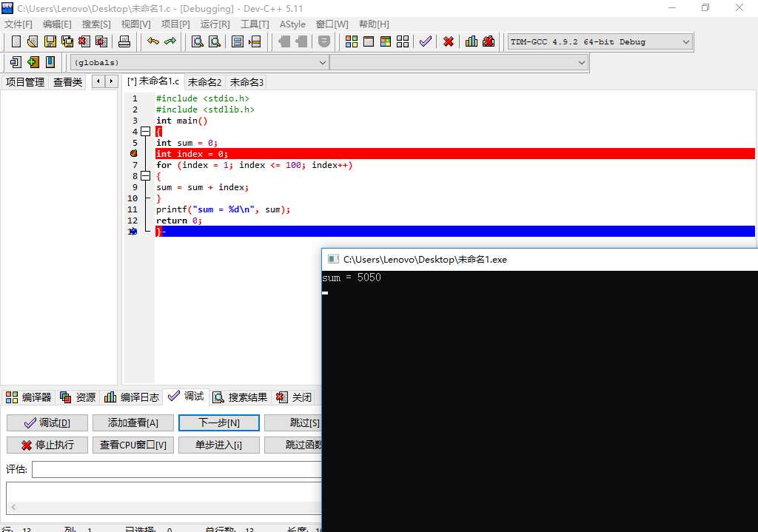The width and height of the screenshot is (758, 532).
Task: Click the Undo arrow icon
Action: pos(153,41)
